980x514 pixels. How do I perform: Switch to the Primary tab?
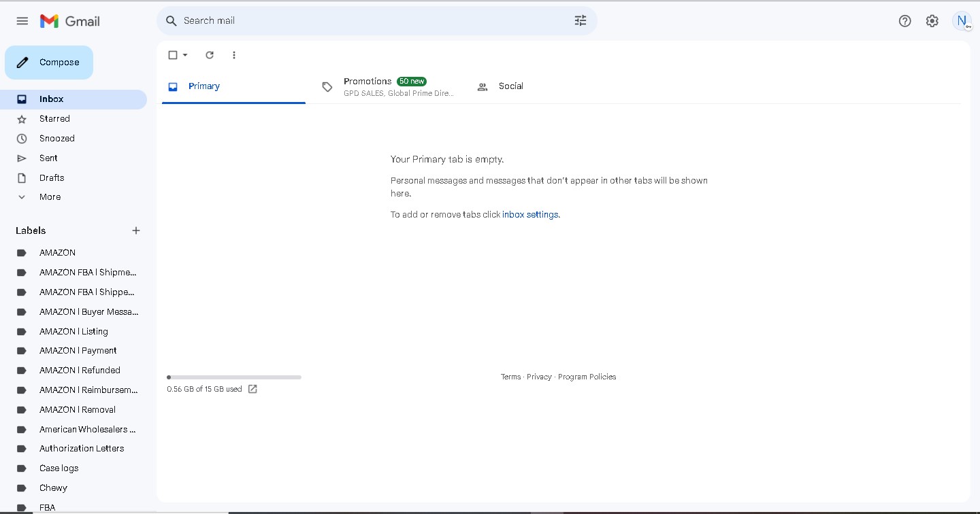(x=233, y=86)
